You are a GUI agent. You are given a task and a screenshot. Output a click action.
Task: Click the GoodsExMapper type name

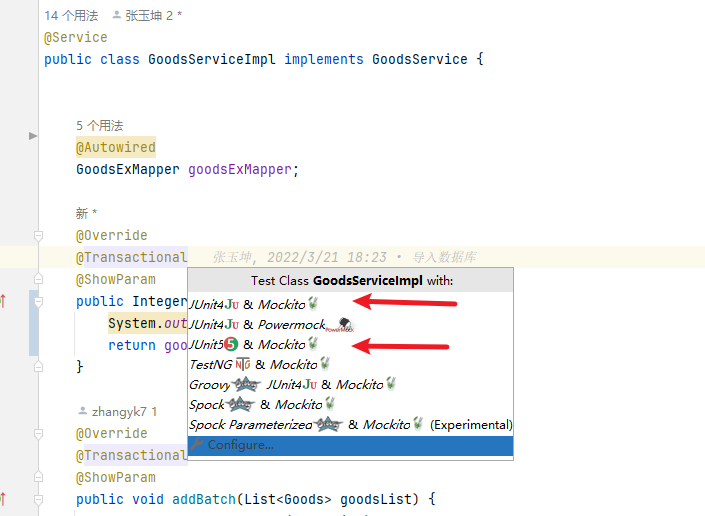point(128,169)
